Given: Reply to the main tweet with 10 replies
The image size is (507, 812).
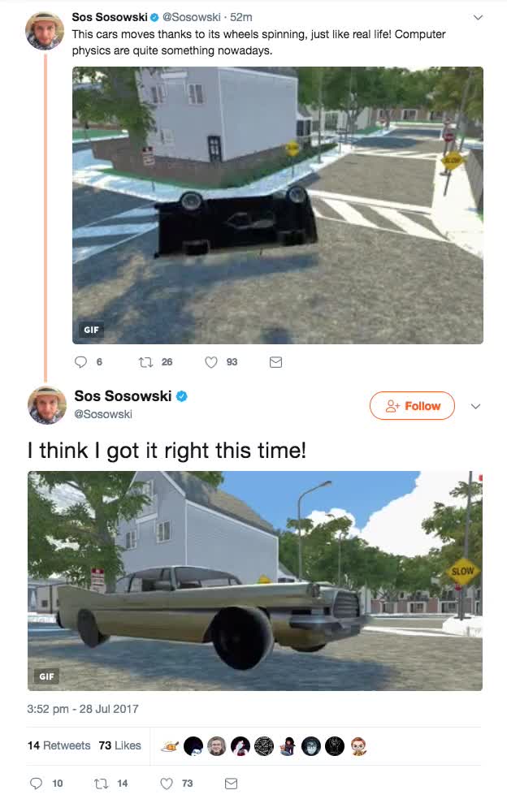Looking at the screenshot, I should pos(36,783).
